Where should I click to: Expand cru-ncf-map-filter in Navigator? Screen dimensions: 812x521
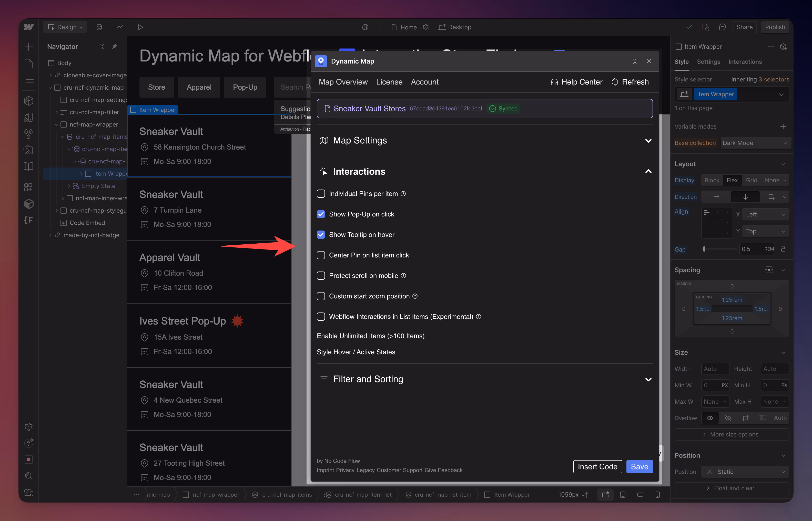[57, 112]
